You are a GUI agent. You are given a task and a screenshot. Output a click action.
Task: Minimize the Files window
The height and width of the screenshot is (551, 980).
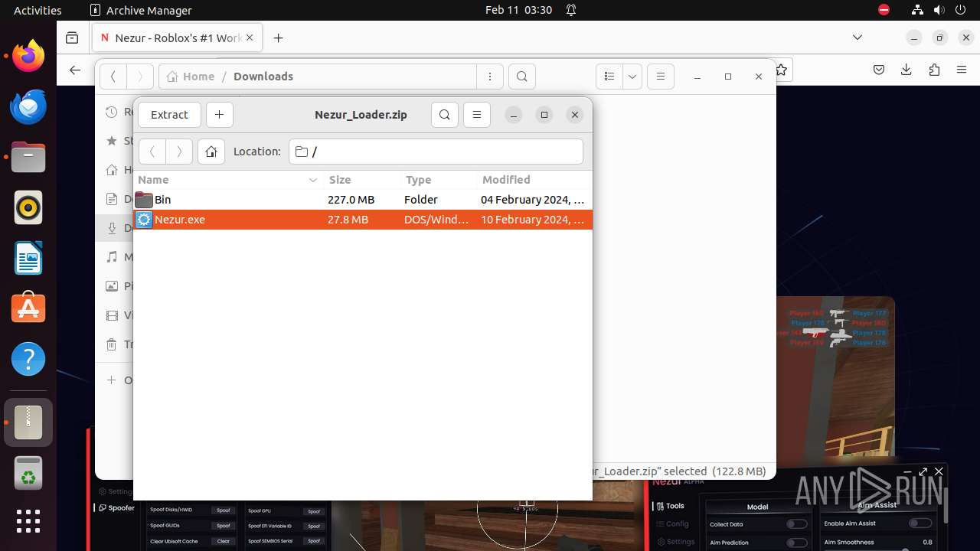[697, 77]
